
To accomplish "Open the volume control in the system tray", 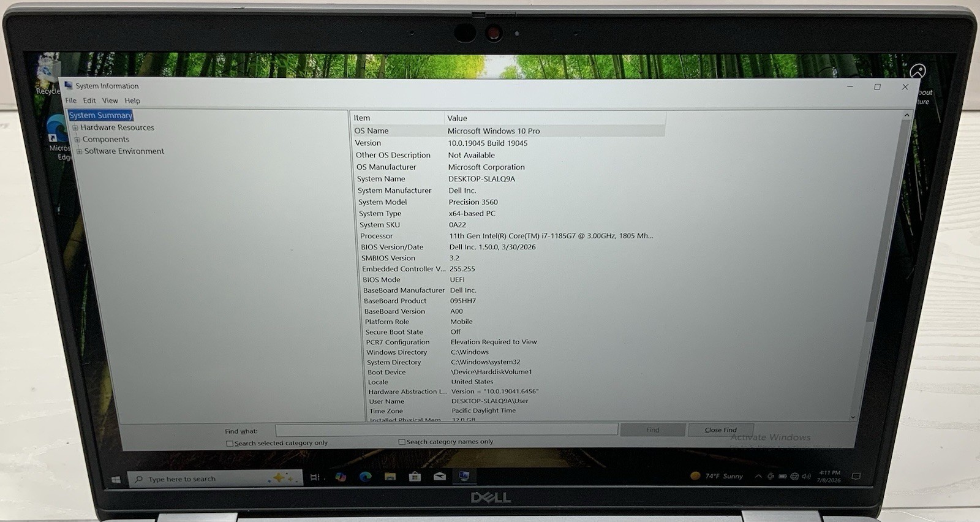I will 806,476.
